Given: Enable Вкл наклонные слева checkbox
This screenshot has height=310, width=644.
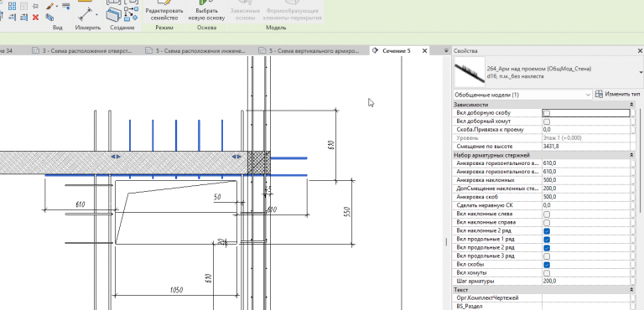Looking at the screenshot, I should pos(546,214).
